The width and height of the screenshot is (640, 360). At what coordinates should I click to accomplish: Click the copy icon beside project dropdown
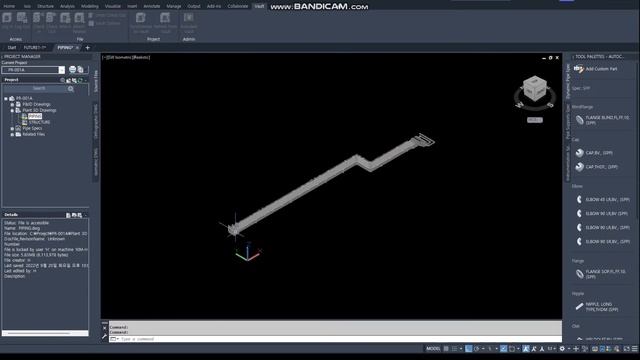coord(80,69)
